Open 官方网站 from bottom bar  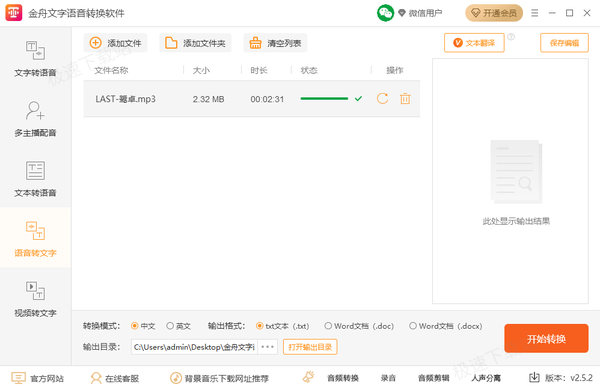coord(37,378)
